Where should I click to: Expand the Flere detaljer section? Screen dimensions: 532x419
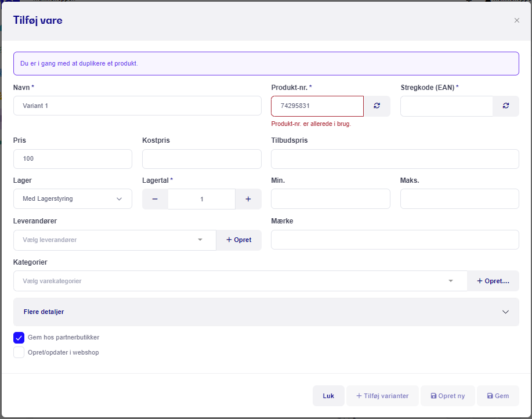click(266, 312)
